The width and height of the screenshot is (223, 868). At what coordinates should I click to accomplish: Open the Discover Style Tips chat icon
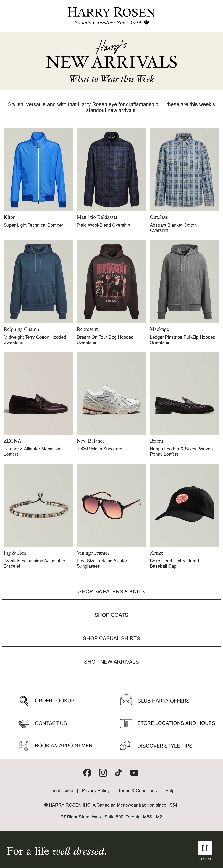coord(125,745)
